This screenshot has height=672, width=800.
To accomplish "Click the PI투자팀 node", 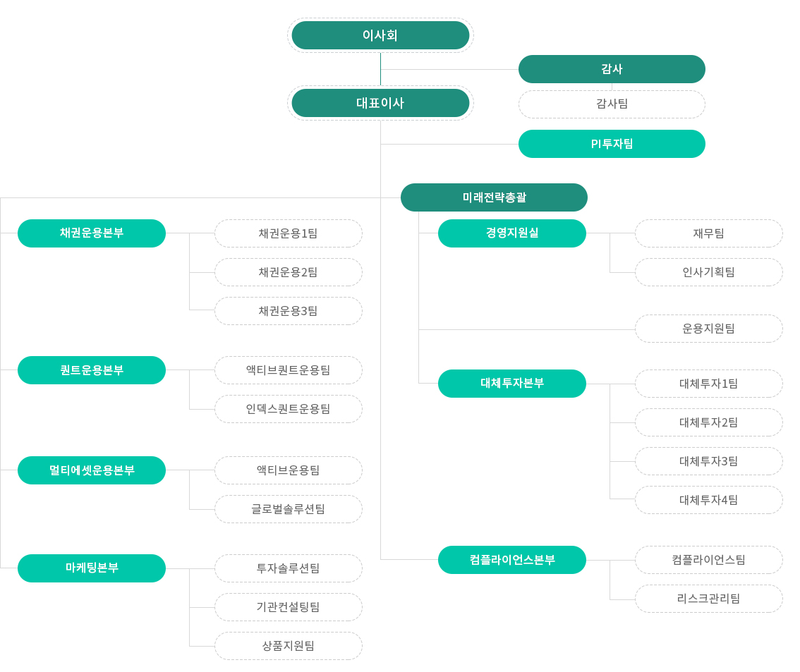I will pos(612,144).
